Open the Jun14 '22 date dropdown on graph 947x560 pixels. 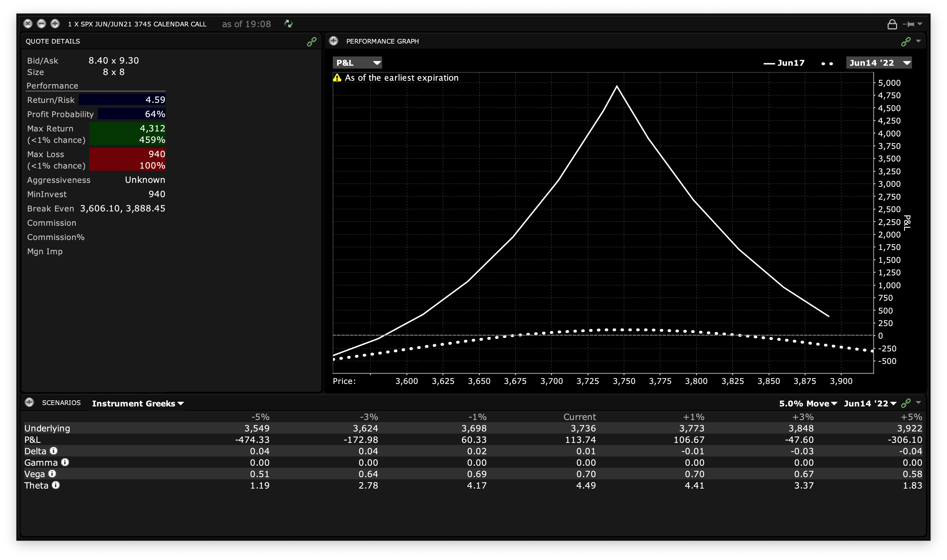pyautogui.click(x=879, y=62)
